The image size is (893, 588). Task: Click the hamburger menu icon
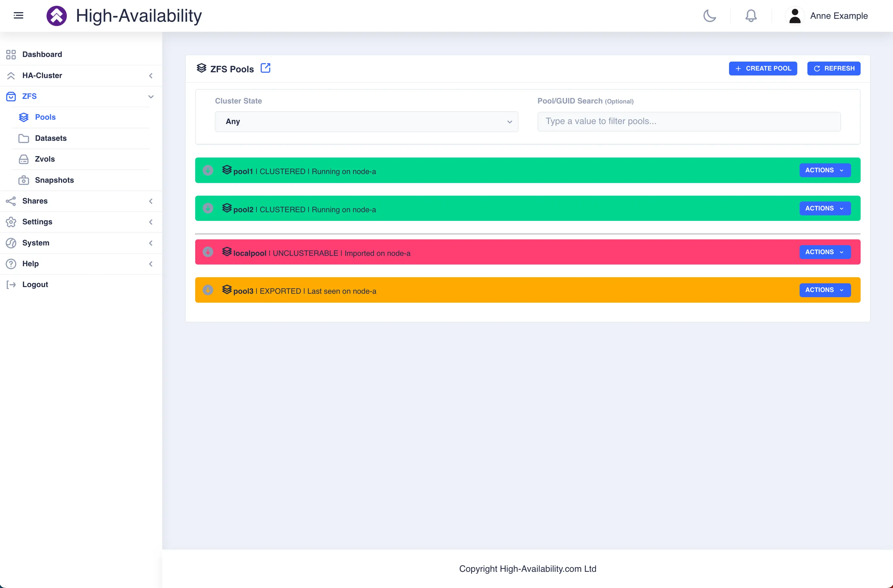19,15
